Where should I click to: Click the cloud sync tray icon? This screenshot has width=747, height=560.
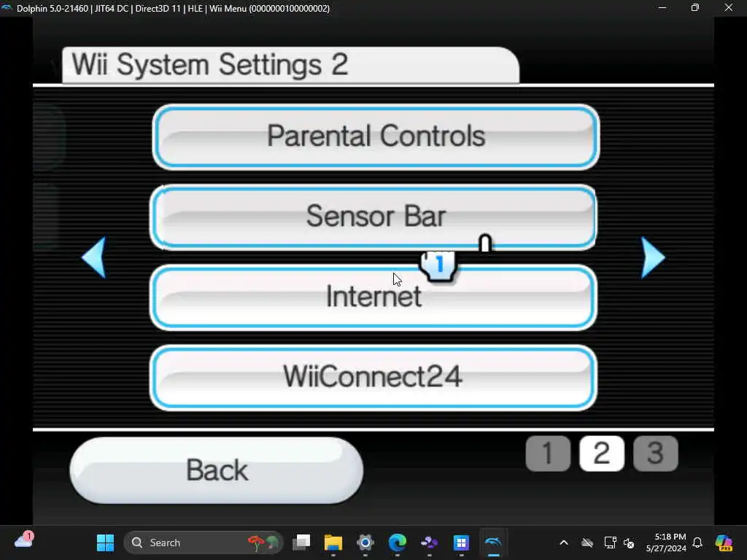[x=587, y=542]
